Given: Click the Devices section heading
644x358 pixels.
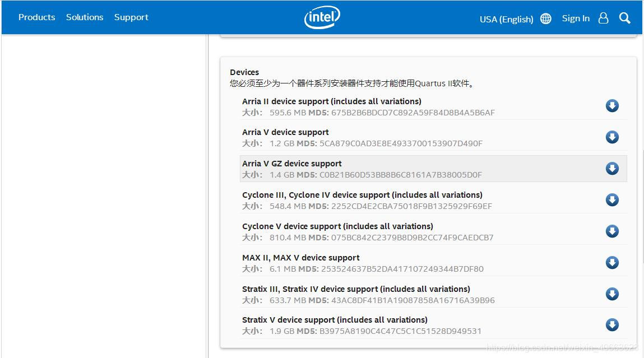Looking at the screenshot, I should tap(244, 72).
